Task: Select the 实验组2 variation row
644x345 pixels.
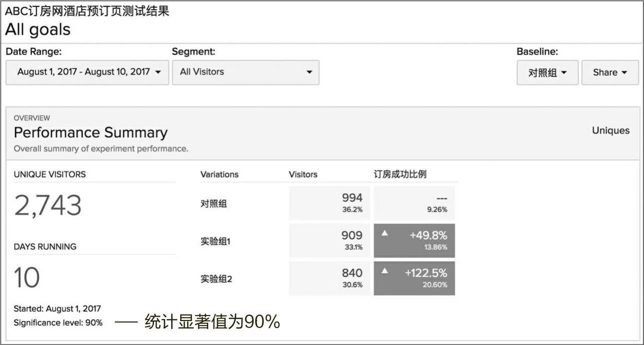Action: coord(216,279)
